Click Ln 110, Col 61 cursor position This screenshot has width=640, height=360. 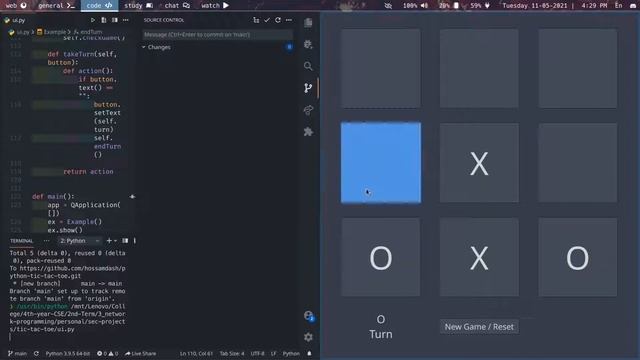pyautogui.click(x=196, y=353)
